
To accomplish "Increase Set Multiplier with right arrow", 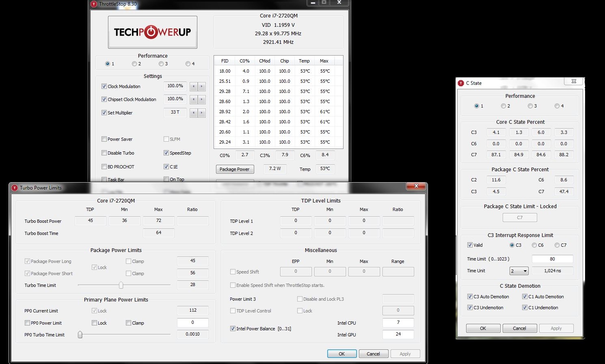I will (201, 113).
